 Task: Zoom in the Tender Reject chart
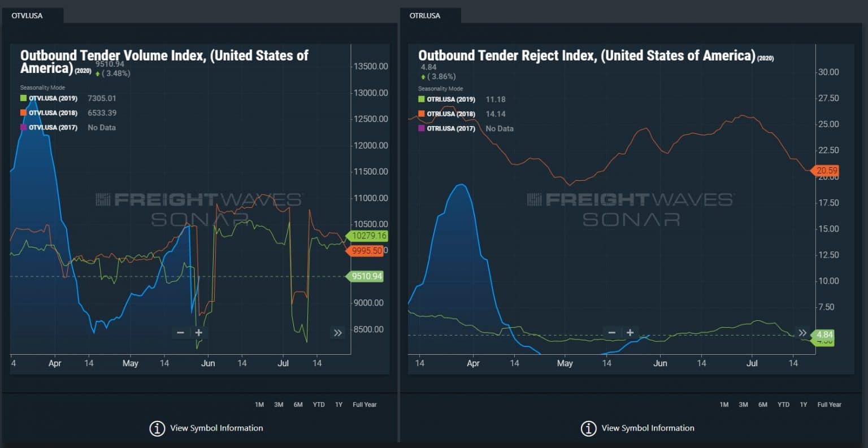[630, 333]
